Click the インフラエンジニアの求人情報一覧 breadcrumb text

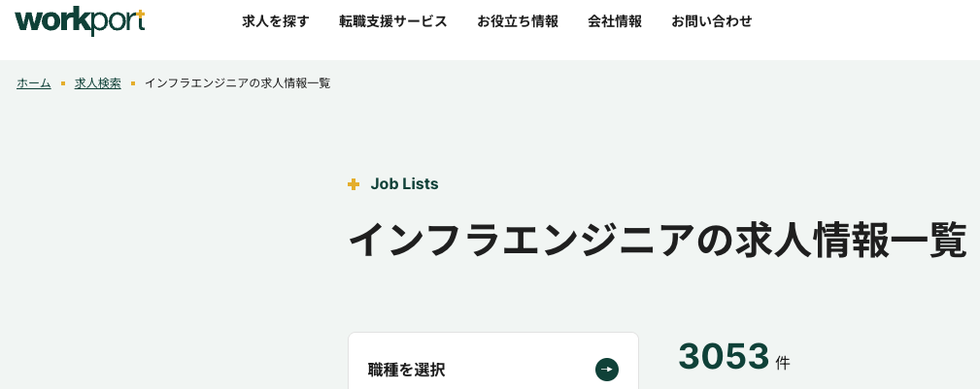(x=238, y=83)
